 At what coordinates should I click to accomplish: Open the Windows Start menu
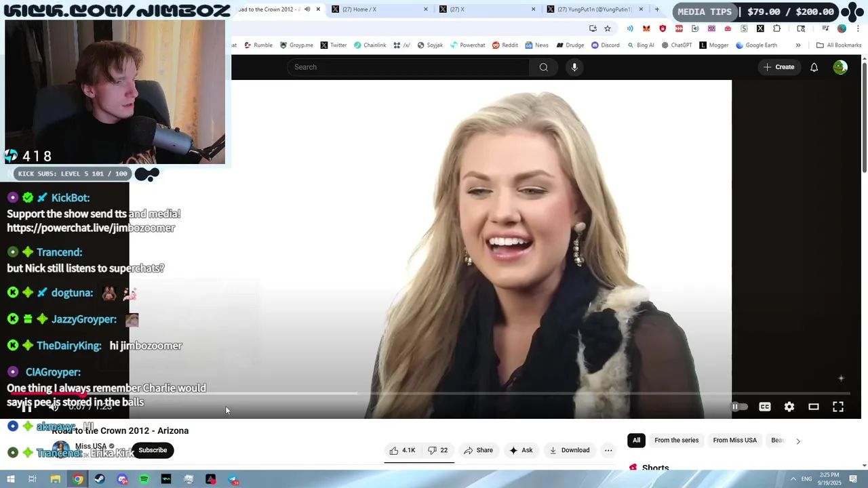[x=10, y=479]
